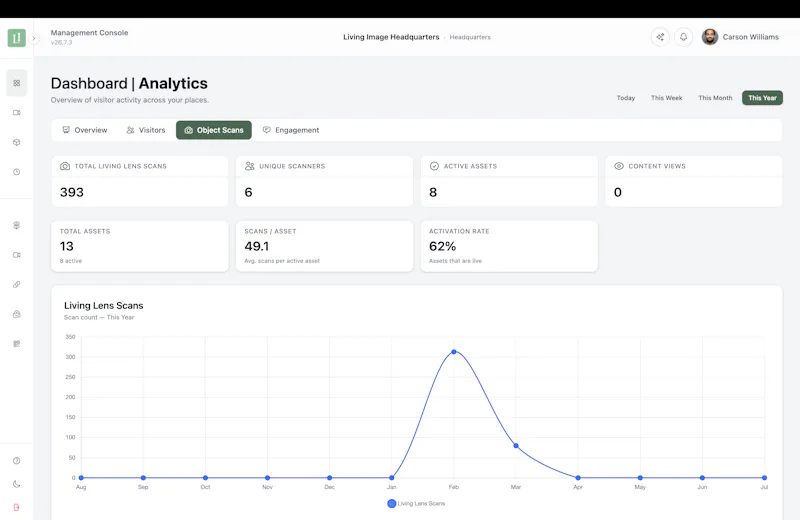Click Carson Williams profile avatar
This screenshot has height=520, width=800.
(x=710, y=37)
